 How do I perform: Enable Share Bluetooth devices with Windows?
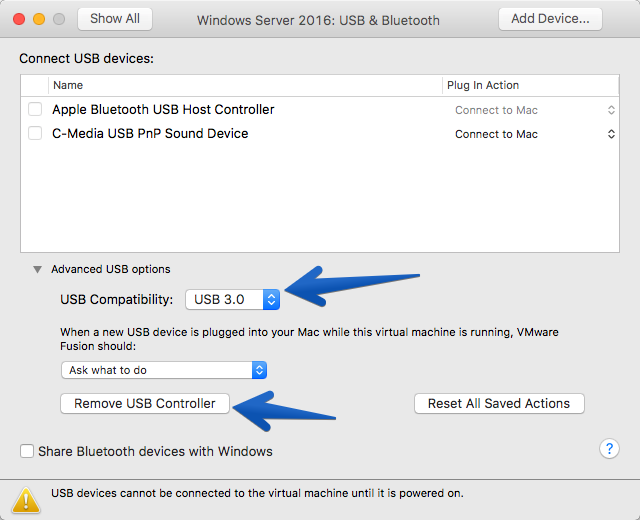[27, 451]
